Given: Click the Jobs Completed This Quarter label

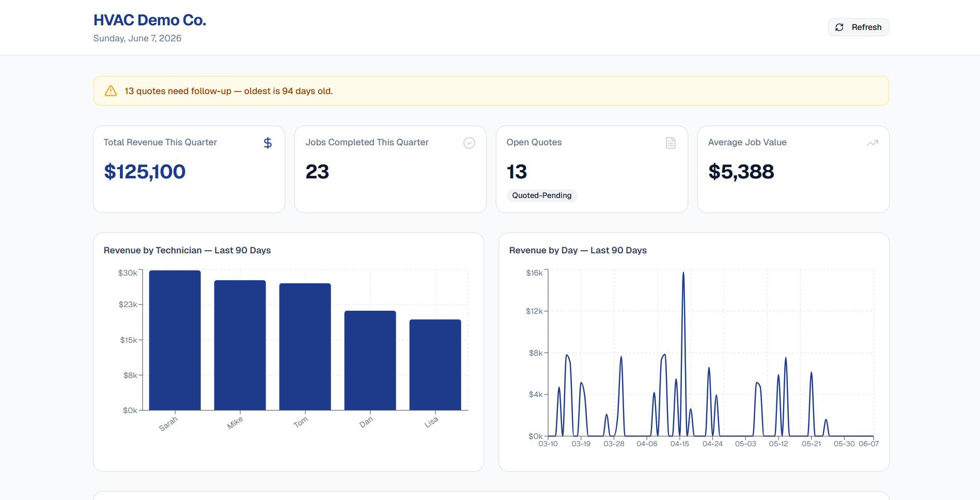Looking at the screenshot, I should [x=367, y=142].
